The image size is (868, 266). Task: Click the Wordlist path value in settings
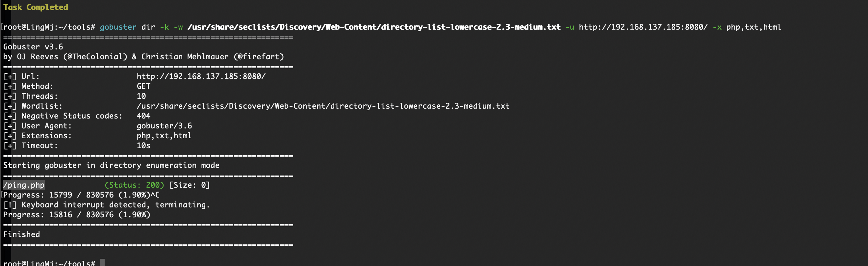(x=323, y=106)
